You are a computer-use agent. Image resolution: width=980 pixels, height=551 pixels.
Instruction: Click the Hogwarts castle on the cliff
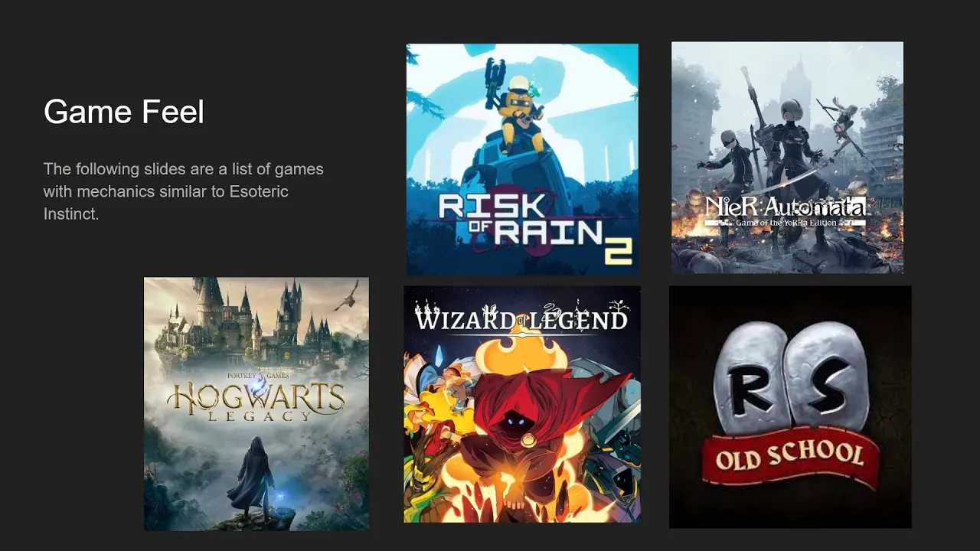click(x=245, y=321)
